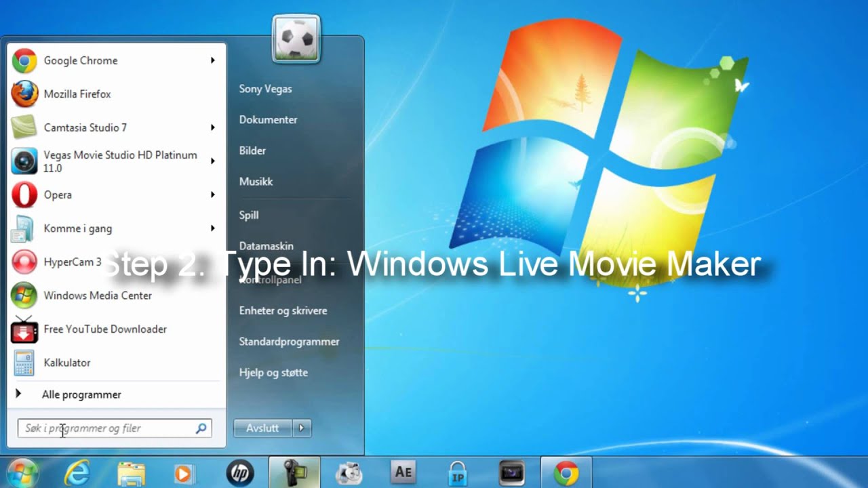Viewport: 868px width, 488px height.
Task: Open Camtasia Studio 7 program icon
Action: click(x=24, y=127)
